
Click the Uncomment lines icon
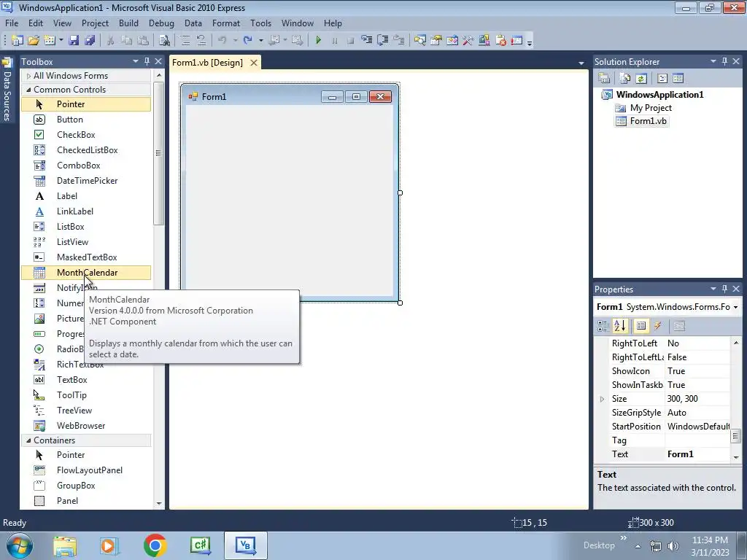tap(201, 41)
